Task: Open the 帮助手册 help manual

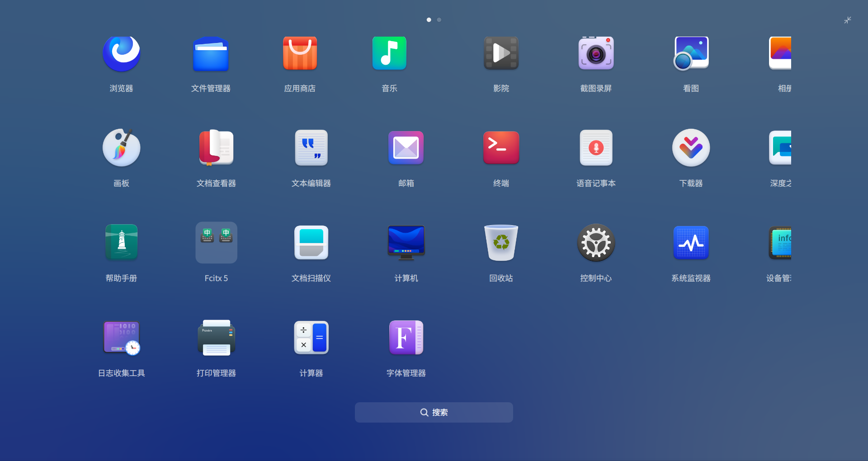Action: tap(121, 243)
